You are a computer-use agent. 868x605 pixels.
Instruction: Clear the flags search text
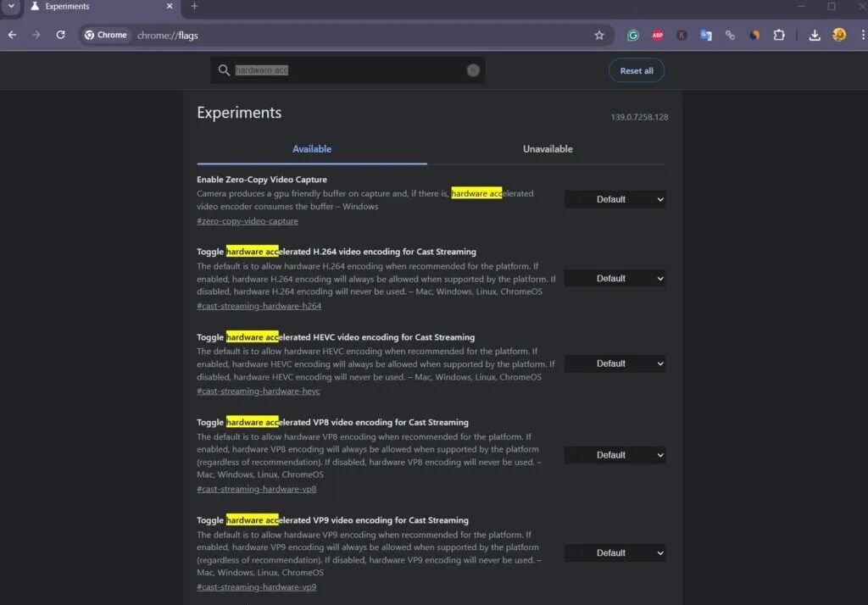(x=473, y=70)
